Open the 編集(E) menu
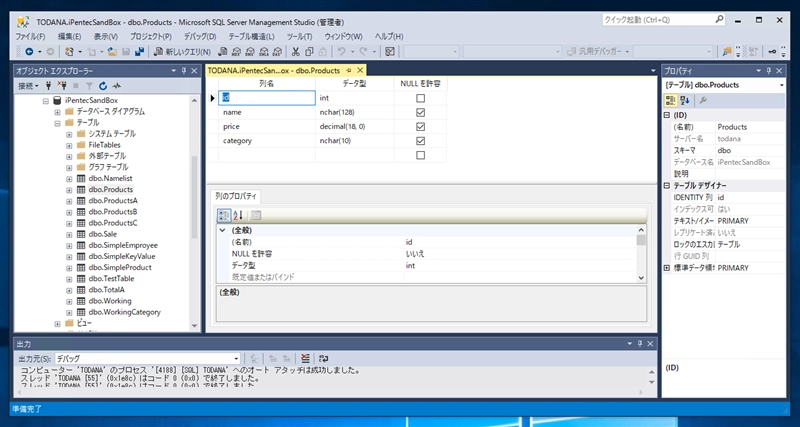Viewport: 800px width, 427px height. [x=69, y=37]
